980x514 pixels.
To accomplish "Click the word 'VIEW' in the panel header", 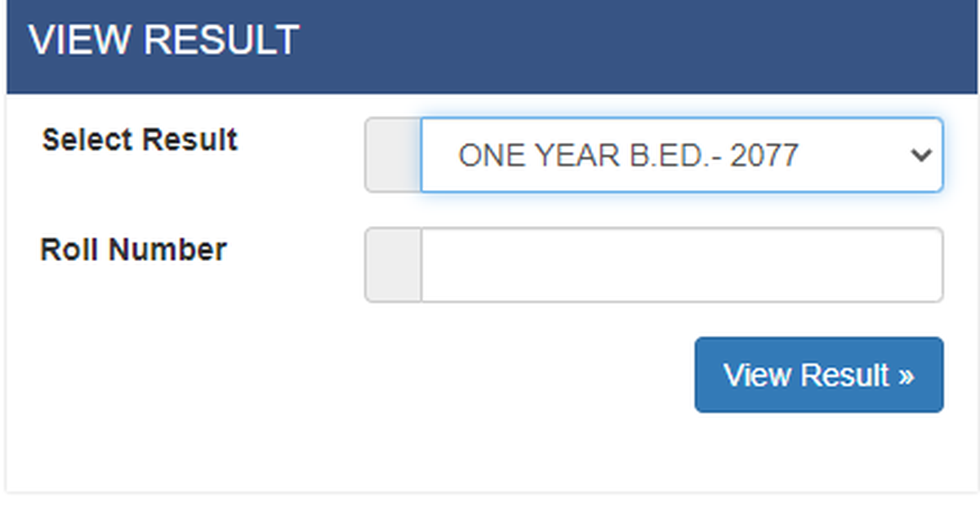I will [x=71, y=40].
